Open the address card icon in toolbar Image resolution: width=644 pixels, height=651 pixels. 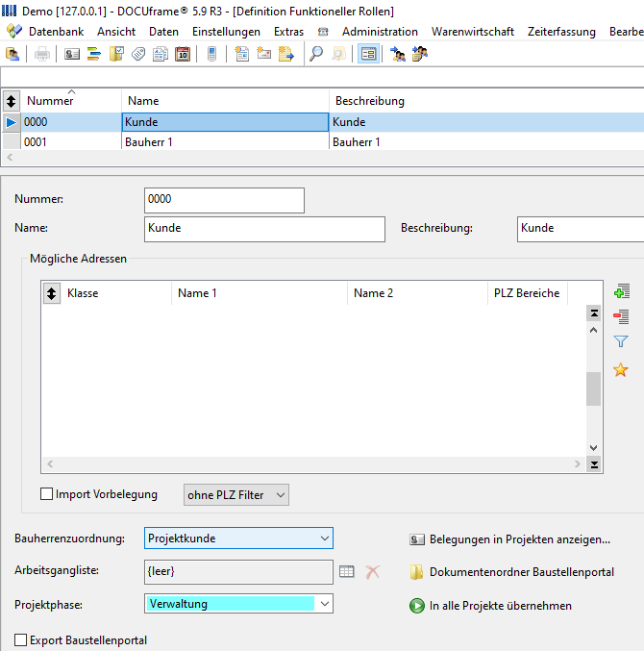[72, 54]
